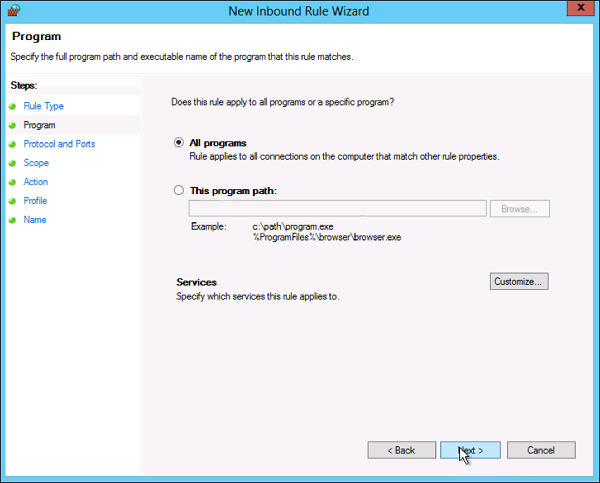Viewport: 600px width, 483px height.
Task: Click the Customize services button
Action: [519, 282]
